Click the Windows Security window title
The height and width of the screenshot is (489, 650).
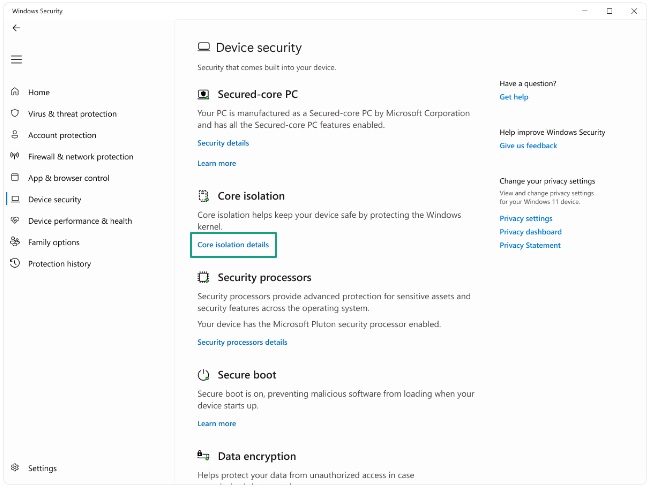37,11
